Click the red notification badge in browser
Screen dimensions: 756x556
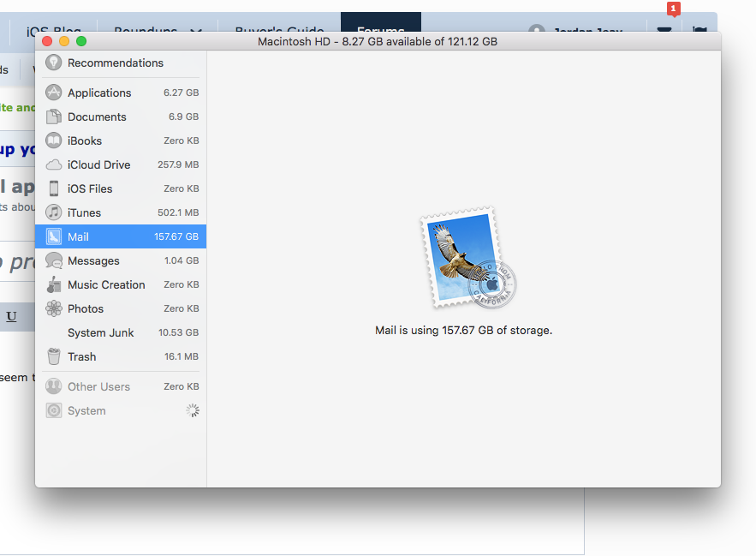[x=674, y=9]
